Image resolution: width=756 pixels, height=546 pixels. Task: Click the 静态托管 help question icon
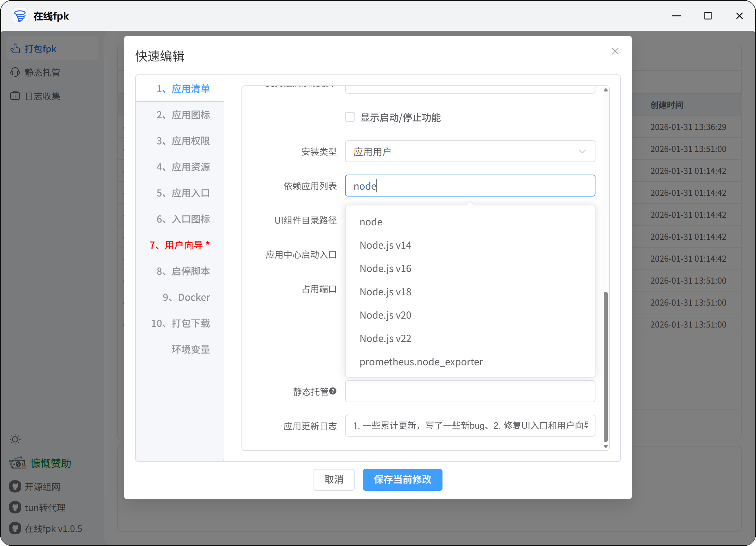point(333,391)
